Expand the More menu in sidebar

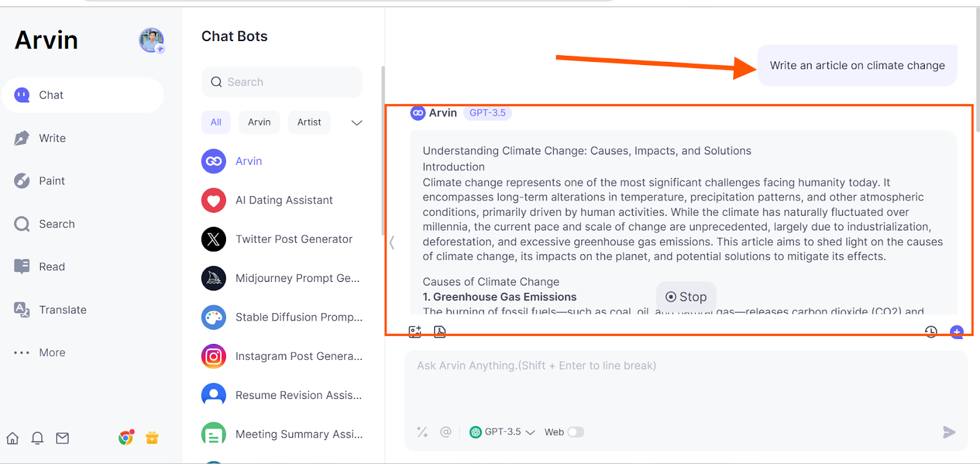click(x=39, y=352)
